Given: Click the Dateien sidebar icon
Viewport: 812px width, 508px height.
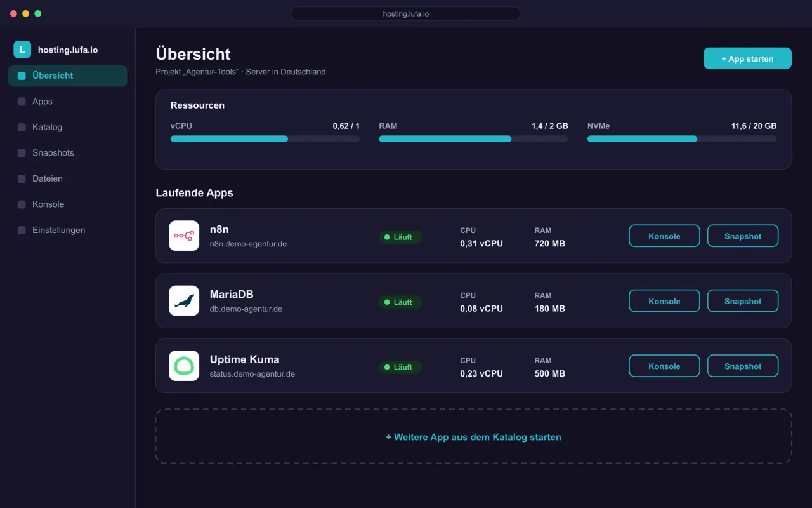Looking at the screenshot, I should point(22,179).
